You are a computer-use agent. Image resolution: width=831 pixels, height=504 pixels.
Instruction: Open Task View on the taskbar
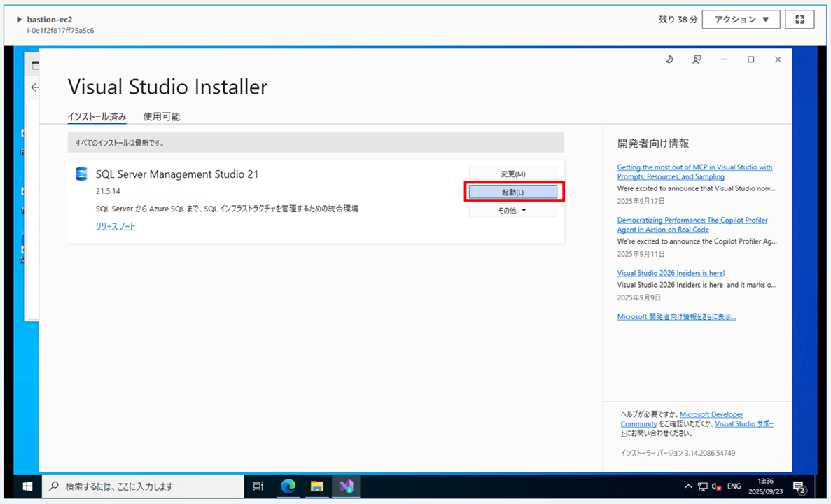click(x=258, y=486)
